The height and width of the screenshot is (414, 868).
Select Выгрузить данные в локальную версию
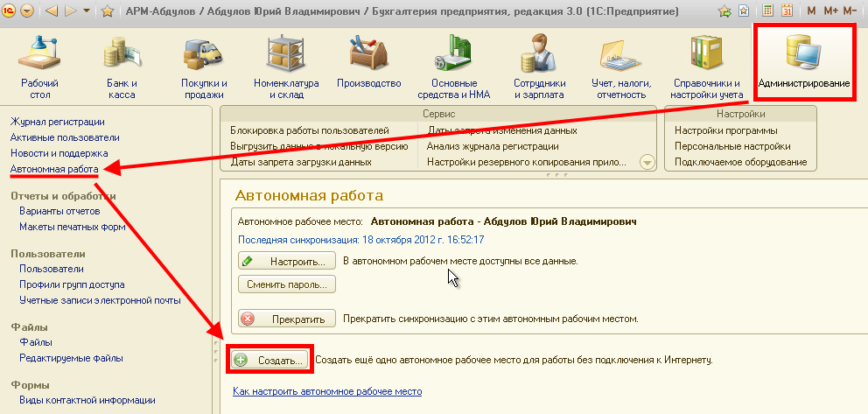(x=319, y=147)
